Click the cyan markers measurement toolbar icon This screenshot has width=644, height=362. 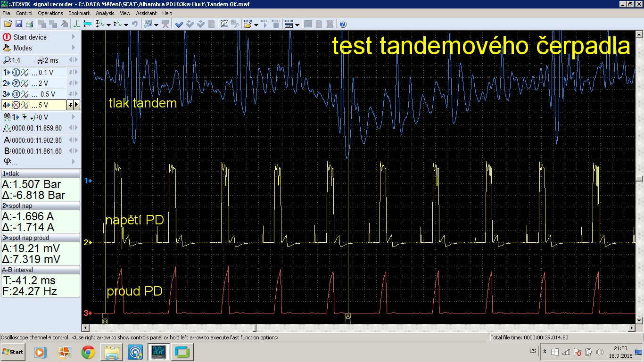pyautogui.click(x=87, y=24)
